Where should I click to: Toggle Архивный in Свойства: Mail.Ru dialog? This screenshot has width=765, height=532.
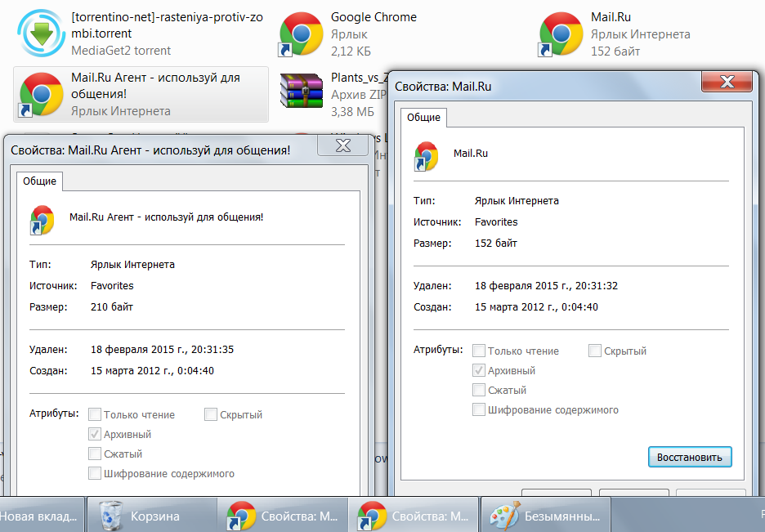(479, 370)
